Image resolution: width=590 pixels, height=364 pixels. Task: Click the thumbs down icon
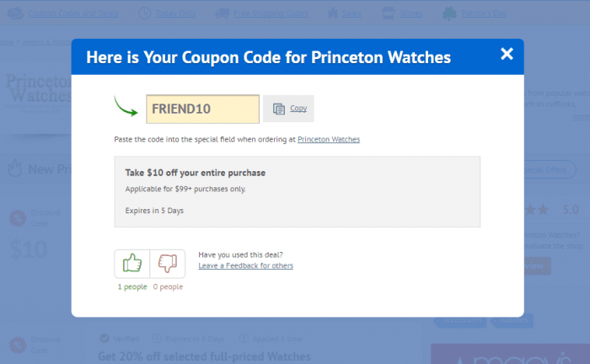[x=168, y=263]
